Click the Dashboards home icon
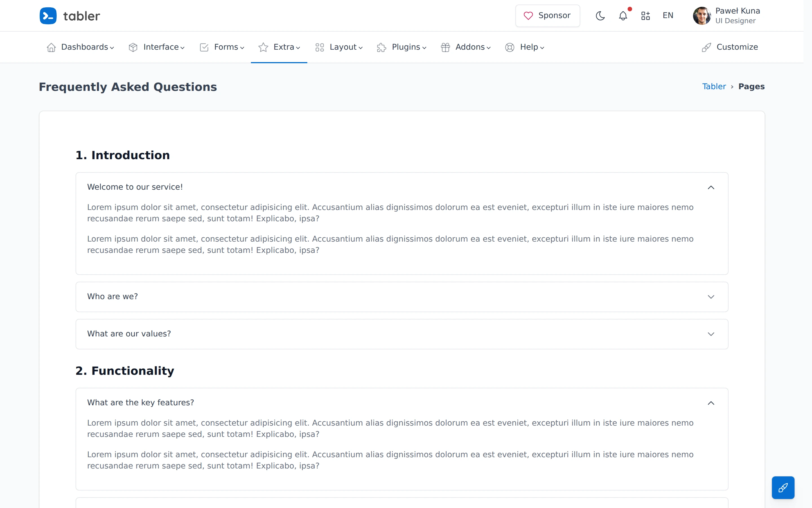 pos(51,47)
